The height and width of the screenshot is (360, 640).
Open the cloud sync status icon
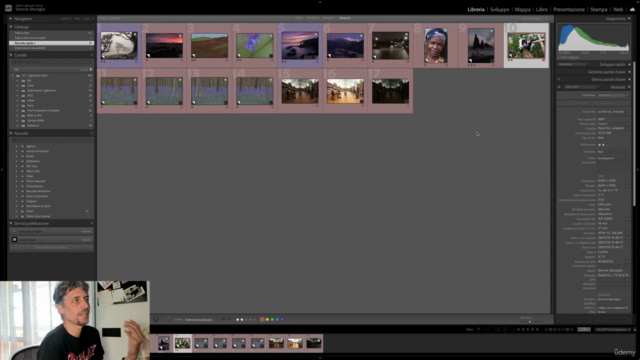click(632, 9)
